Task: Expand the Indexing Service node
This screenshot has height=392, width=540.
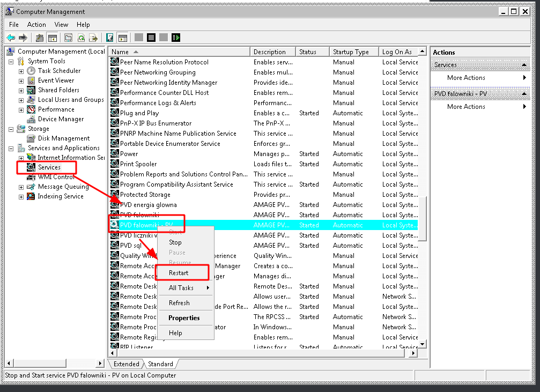Action: pos(21,196)
